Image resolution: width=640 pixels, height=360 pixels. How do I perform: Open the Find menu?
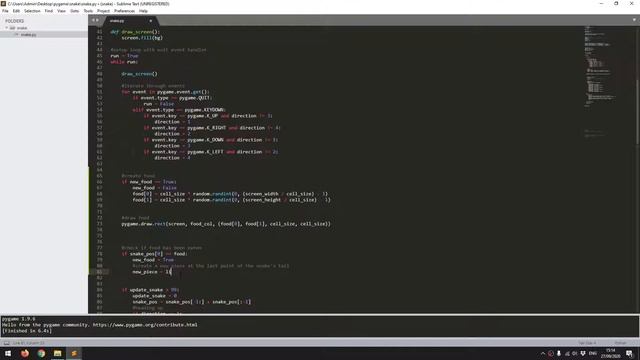click(49, 11)
